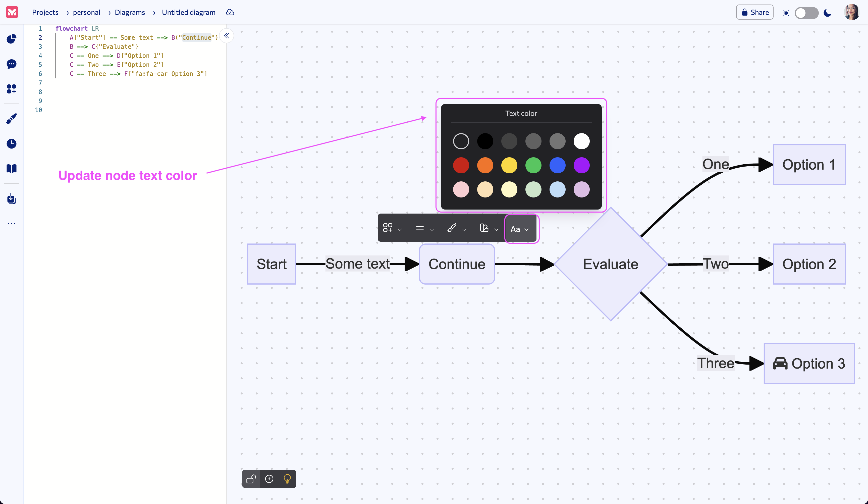Image resolution: width=868 pixels, height=504 pixels.
Task: Click the Share button
Action: coord(754,12)
